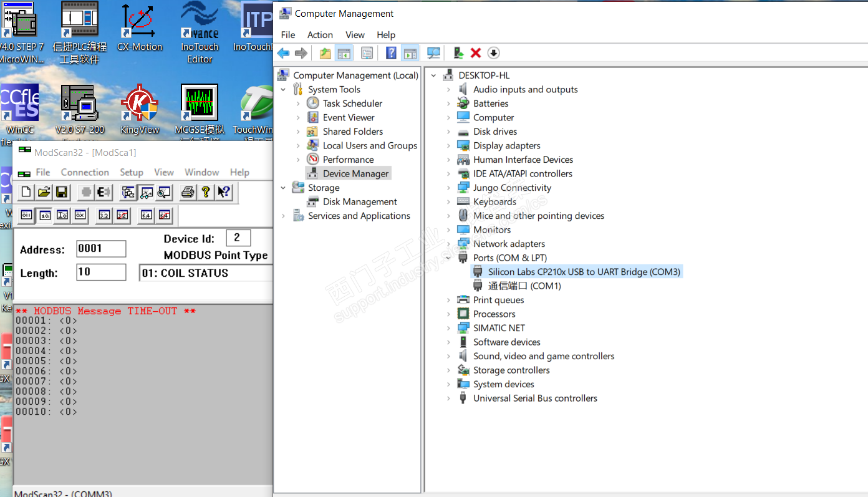Open the View menu in Computer Management
The height and width of the screenshot is (497, 868).
(355, 35)
